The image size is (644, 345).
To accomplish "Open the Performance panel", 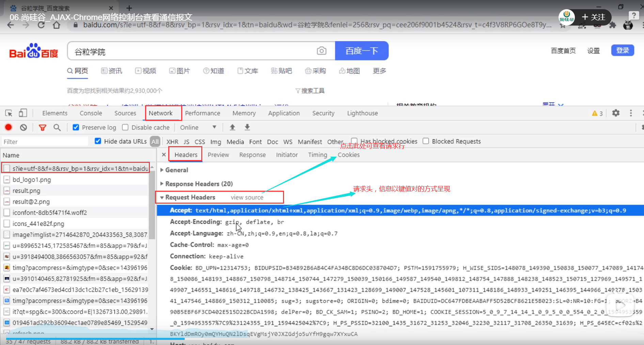I will (203, 113).
